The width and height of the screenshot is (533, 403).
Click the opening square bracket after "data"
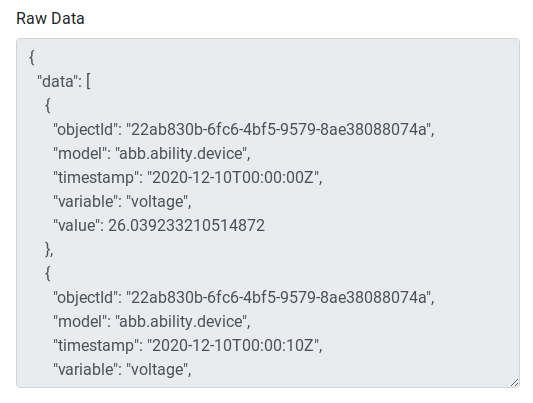click(x=88, y=81)
